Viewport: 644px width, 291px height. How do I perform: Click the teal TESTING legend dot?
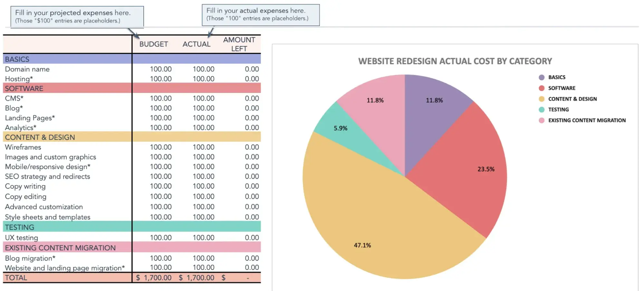[x=542, y=110]
